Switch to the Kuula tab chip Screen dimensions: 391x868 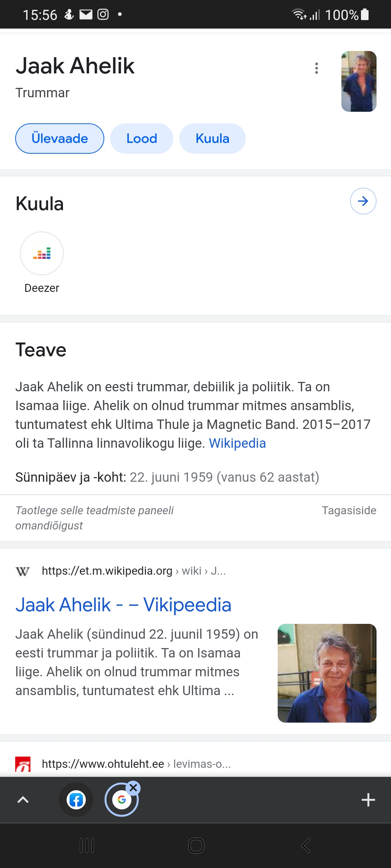[x=212, y=139]
